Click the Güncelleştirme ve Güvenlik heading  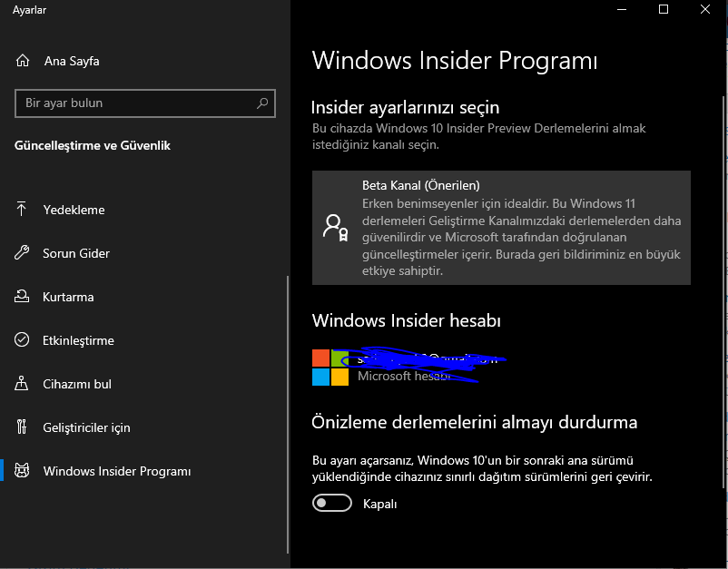click(x=93, y=146)
